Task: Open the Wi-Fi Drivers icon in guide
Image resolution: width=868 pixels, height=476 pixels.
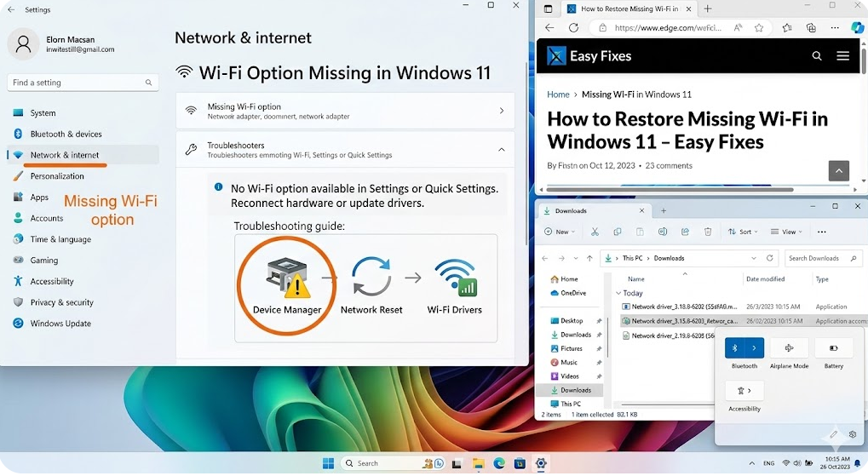Action: 454,278
